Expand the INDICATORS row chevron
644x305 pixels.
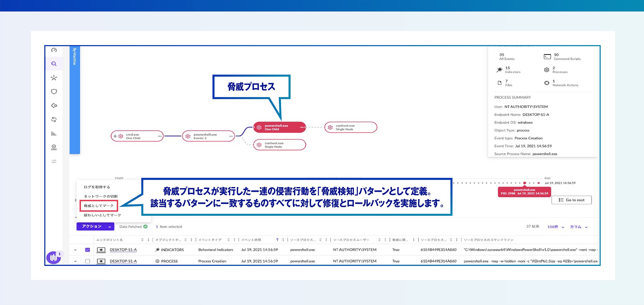tap(75, 250)
